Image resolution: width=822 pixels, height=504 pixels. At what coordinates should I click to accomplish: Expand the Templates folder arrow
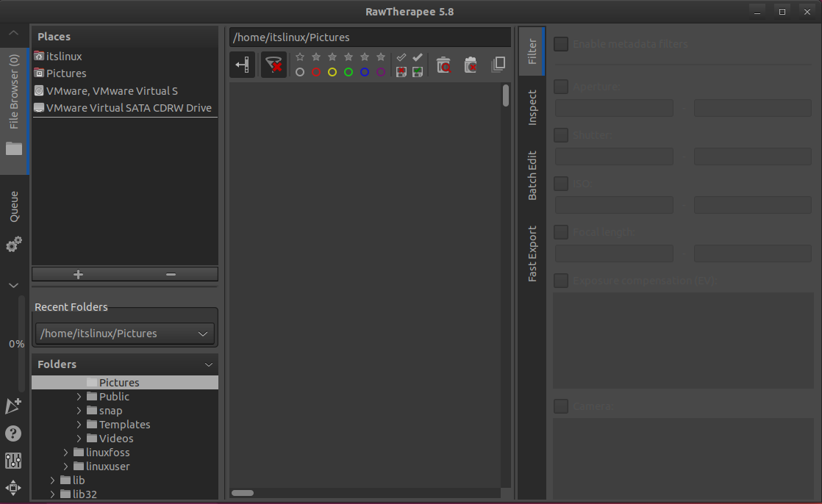pos(79,425)
